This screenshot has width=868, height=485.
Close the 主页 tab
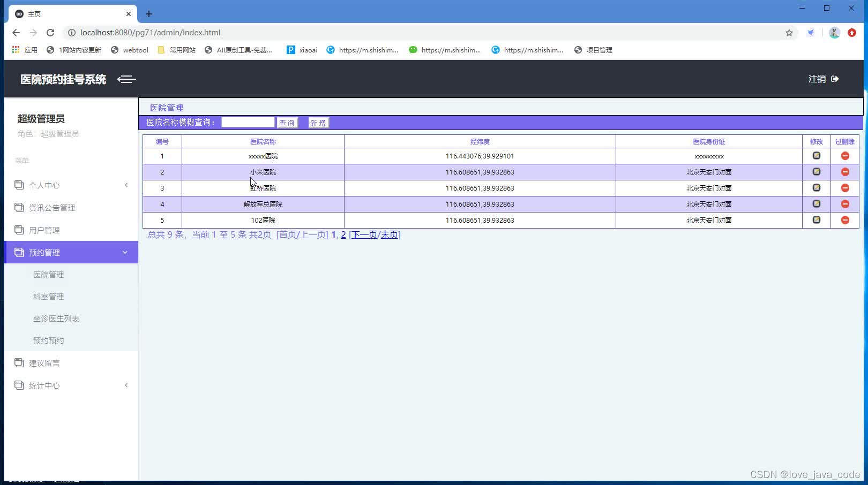click(x=129, y=14)
